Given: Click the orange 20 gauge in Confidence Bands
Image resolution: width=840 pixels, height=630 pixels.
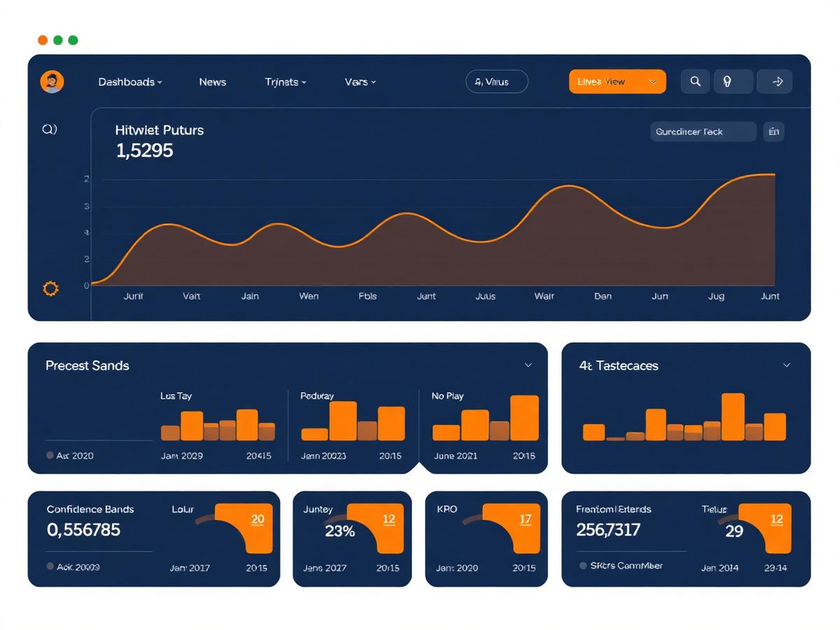Looking at the screenshot, I should click(x=243, y=528).
